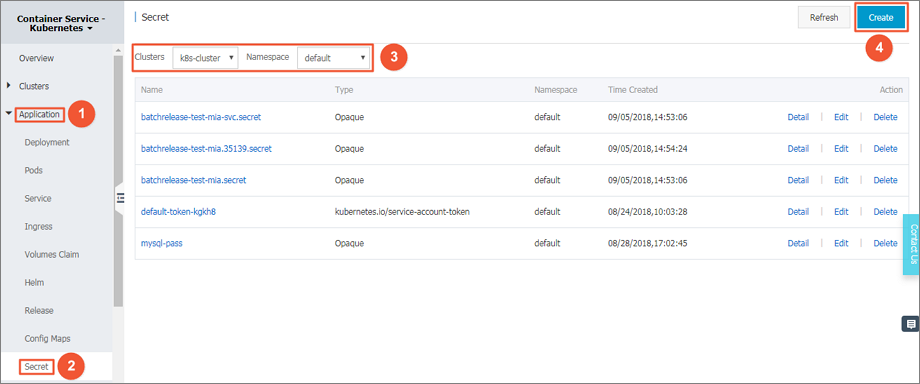Refresh the secret list
Screen dimensions: 920x384
pyautogui.click(x=824, y=18)
